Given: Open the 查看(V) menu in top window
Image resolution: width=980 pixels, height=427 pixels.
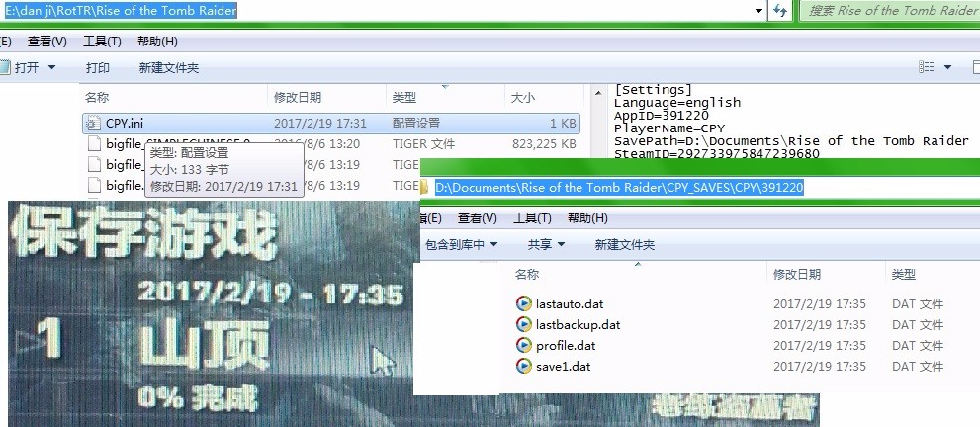Looking at the screenshot, I should tap(46, 42).
